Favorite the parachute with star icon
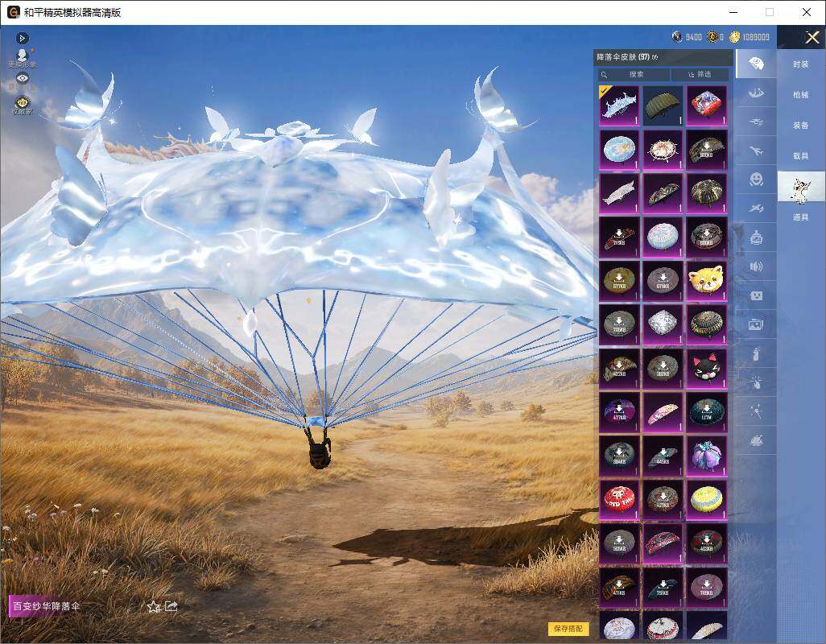The image size is (826, 644). click(x=154, y=607)
